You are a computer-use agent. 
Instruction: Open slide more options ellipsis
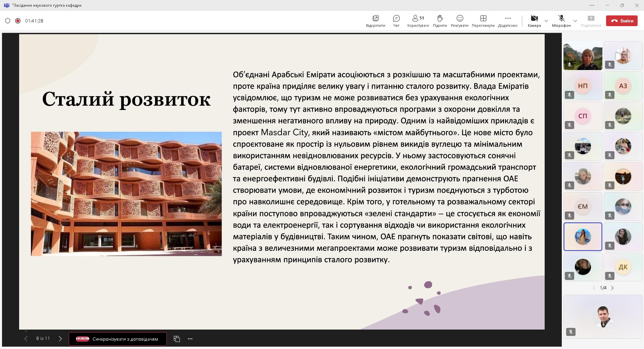[x=190, y=339]
